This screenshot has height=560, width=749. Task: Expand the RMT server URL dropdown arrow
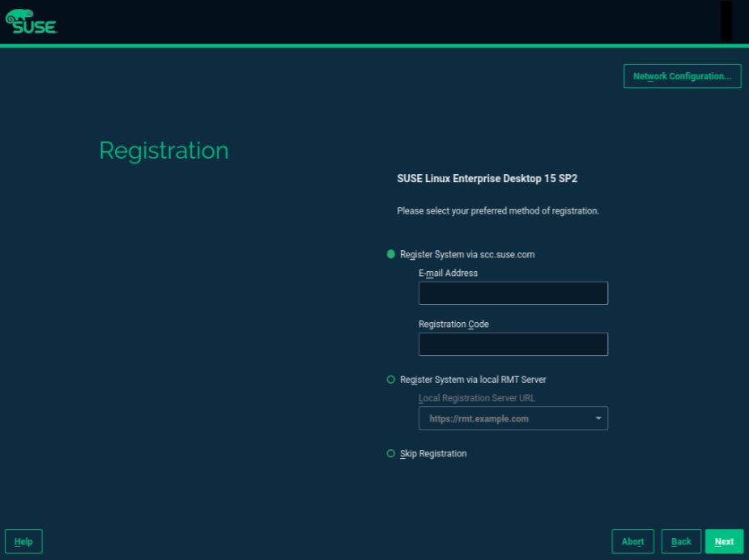click(x=598, y=418)
